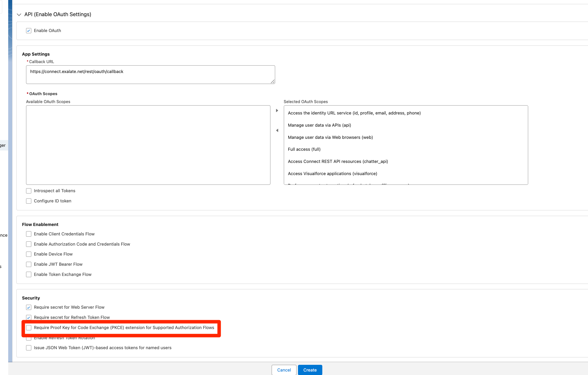Enable Device Flow checkbox
Viewport: 588px width, 375px height.
click(x=29, y=254)
